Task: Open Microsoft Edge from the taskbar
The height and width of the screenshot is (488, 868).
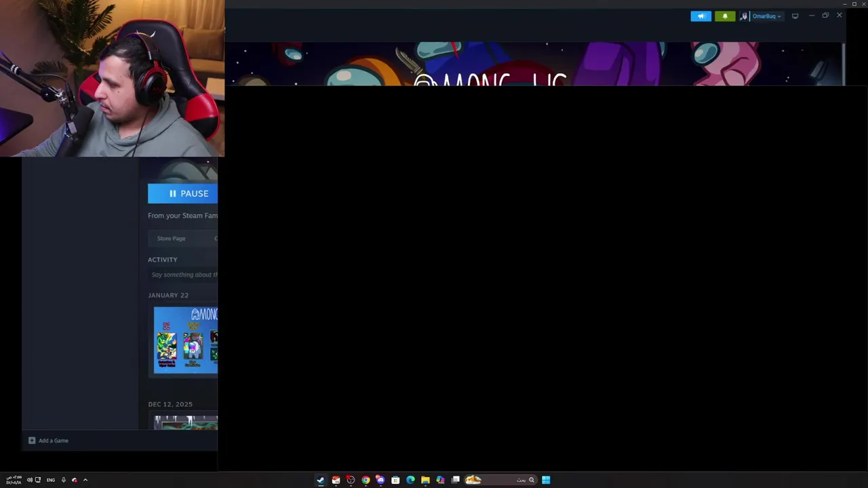Action: pyautogui.click(x=410, y=480)
